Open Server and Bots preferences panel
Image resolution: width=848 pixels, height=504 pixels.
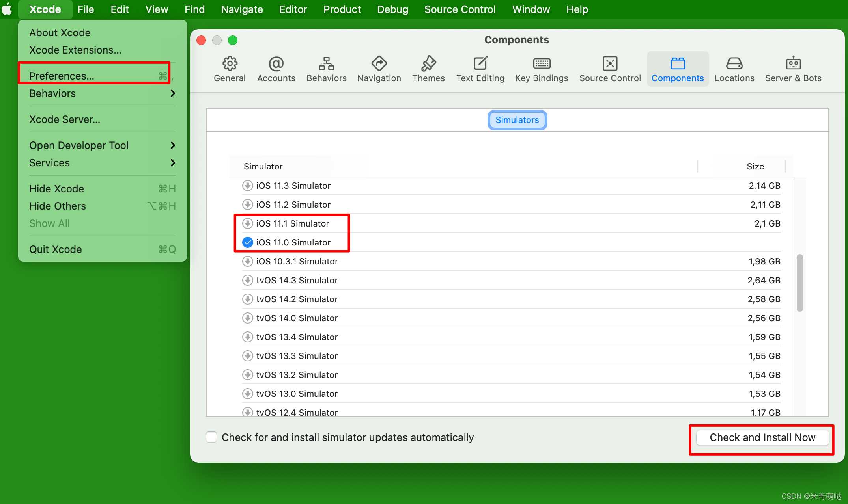pos(794,68)
